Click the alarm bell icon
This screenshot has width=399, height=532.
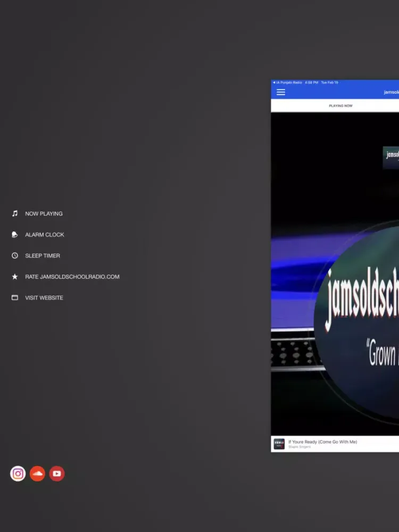pyautogui.click(x=14, y=235)
